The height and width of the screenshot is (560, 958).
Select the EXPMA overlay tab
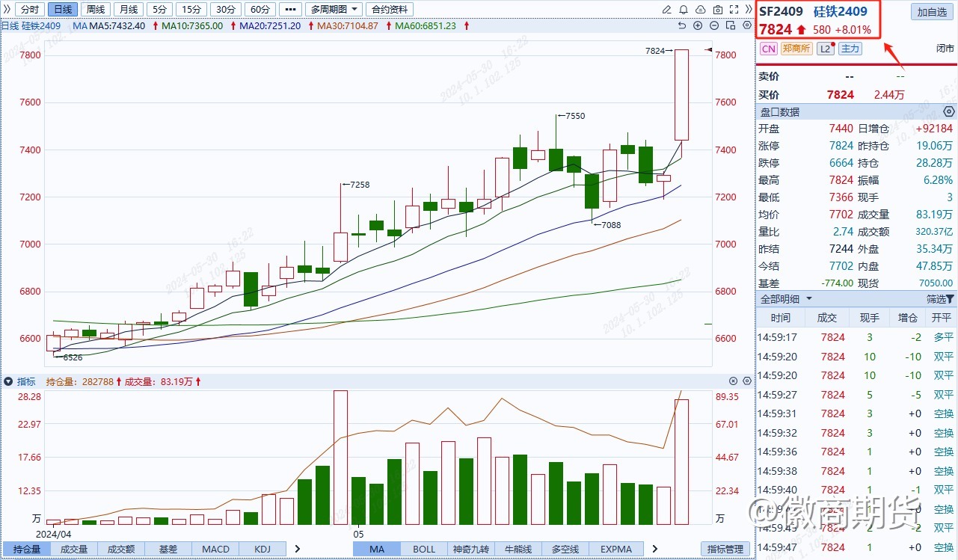[616, 550]
